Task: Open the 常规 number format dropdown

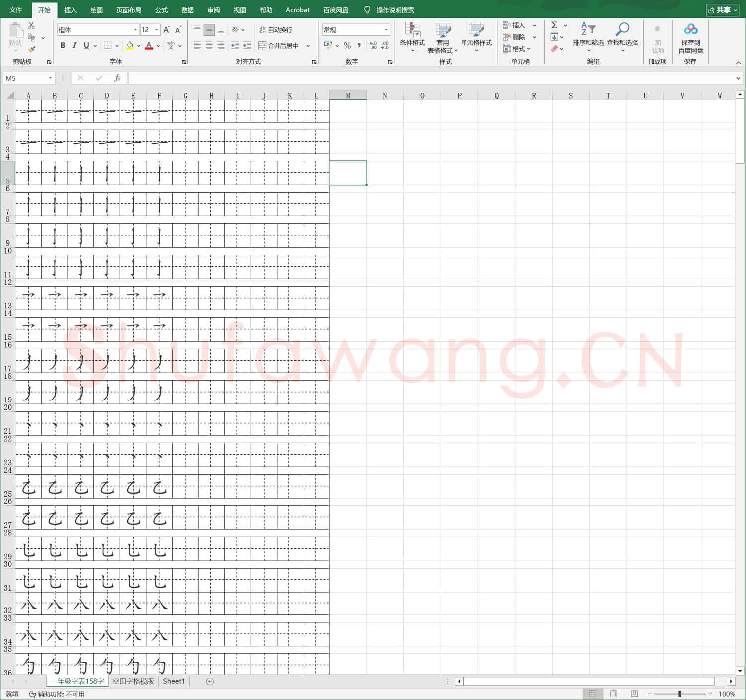Action: (x=386, y=30)
